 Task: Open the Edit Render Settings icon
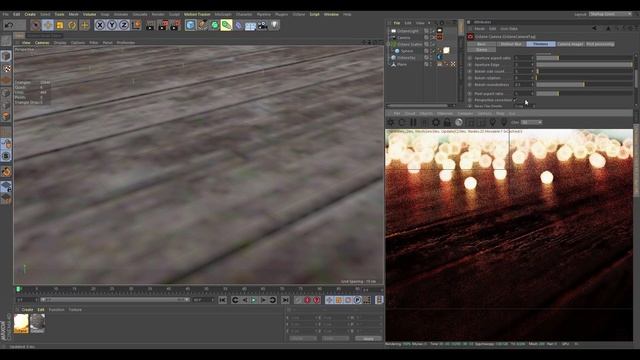pos(175,25)
